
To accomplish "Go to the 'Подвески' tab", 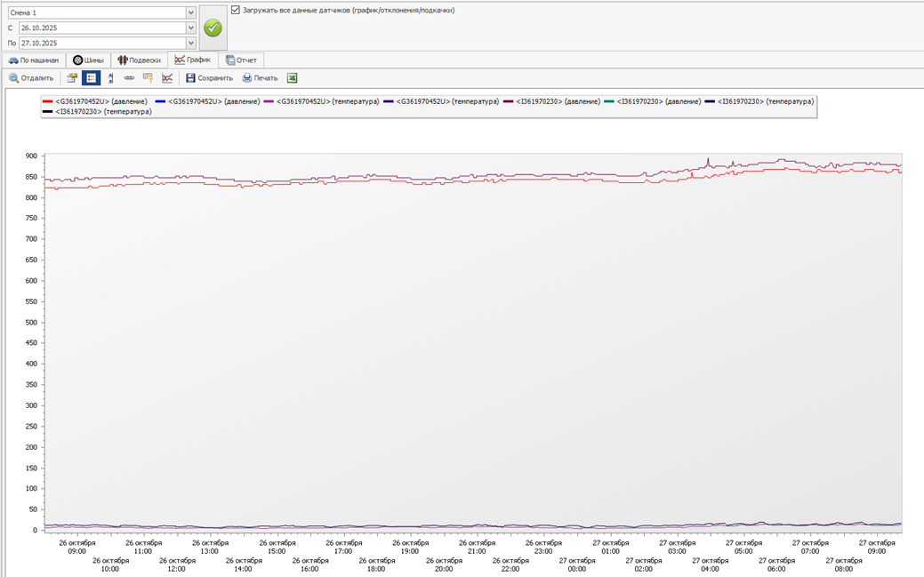I will 139,60.
